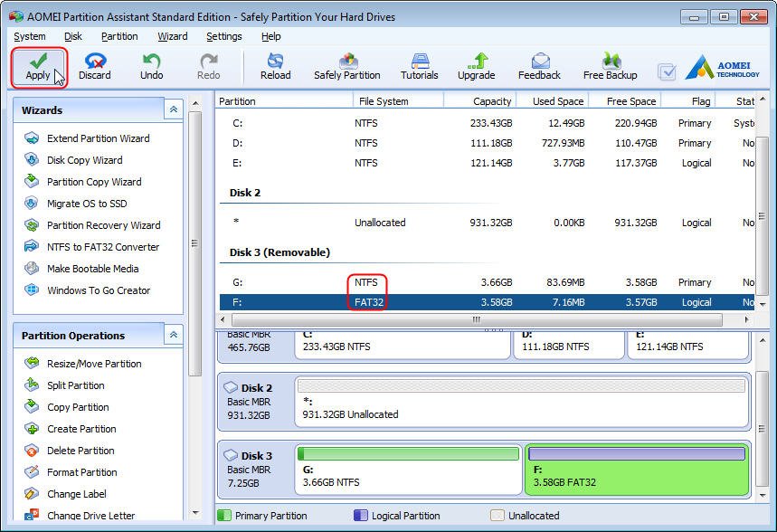Sort by Capacity column header
Screen dimensions: 777x532
(480, 101)
